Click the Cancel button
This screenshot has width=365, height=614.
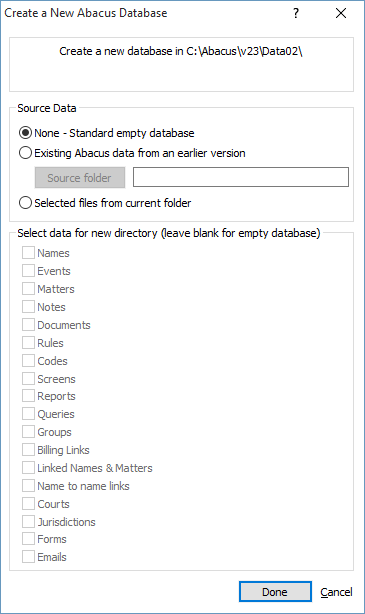pos(336,592)
